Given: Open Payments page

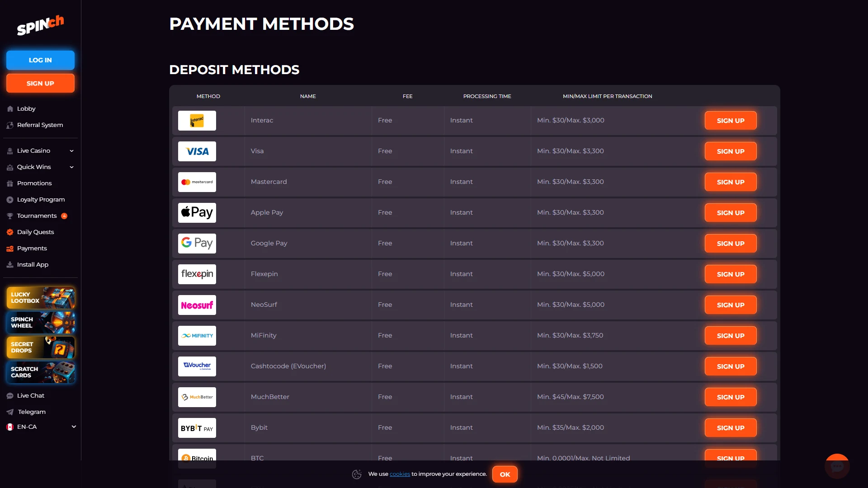Looking at the screenshot, I should coord(32,249).
